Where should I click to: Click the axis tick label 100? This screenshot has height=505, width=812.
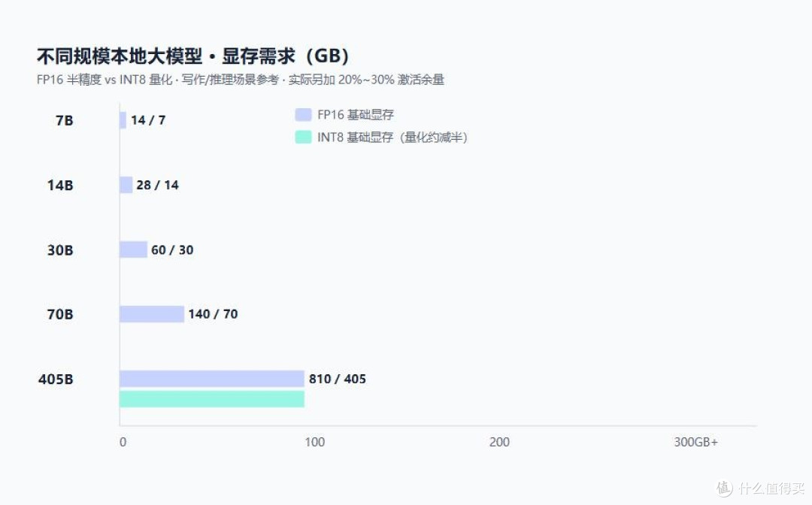[315, 442]
